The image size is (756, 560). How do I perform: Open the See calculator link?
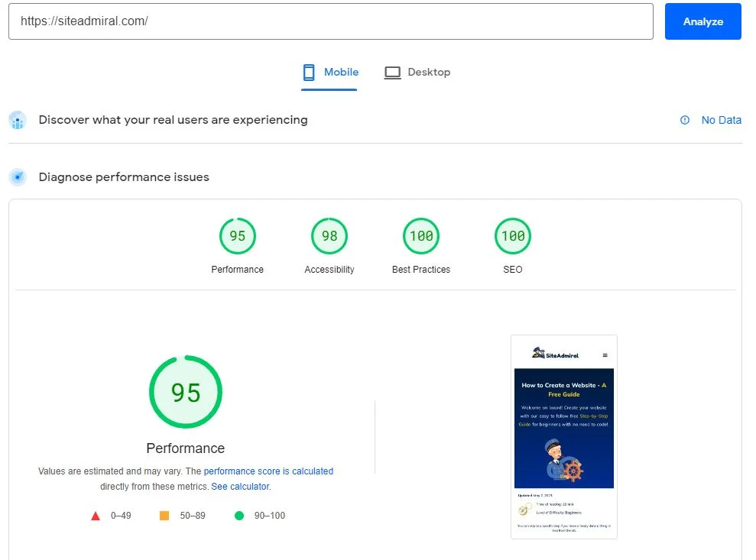240,486
